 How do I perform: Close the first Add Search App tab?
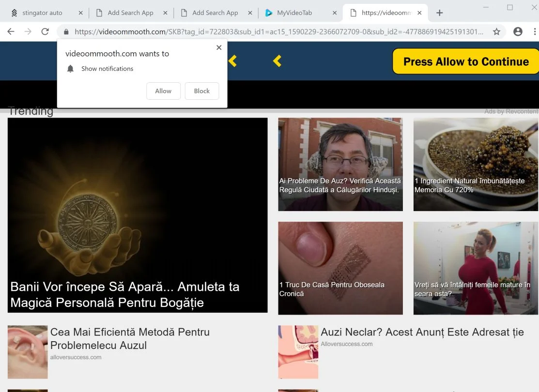click(165, 13)
